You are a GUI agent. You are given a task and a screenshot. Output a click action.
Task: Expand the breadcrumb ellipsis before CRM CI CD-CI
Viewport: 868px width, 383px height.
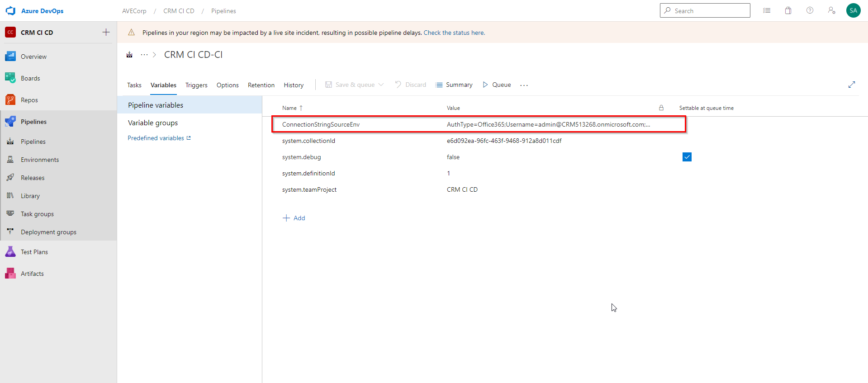coord(144,55)
